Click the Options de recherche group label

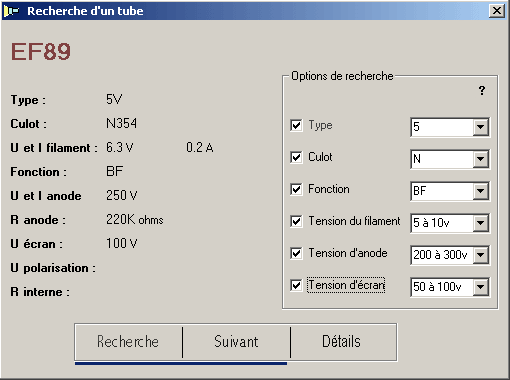pyautogui.click(x=342, y=76)
